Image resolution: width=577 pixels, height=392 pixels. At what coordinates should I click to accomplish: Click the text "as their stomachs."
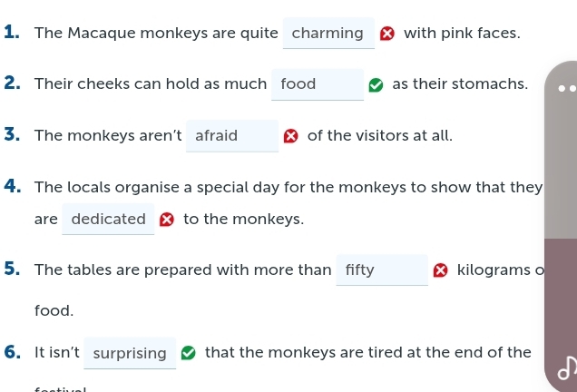pyautogui.click(x=460, y=84)
